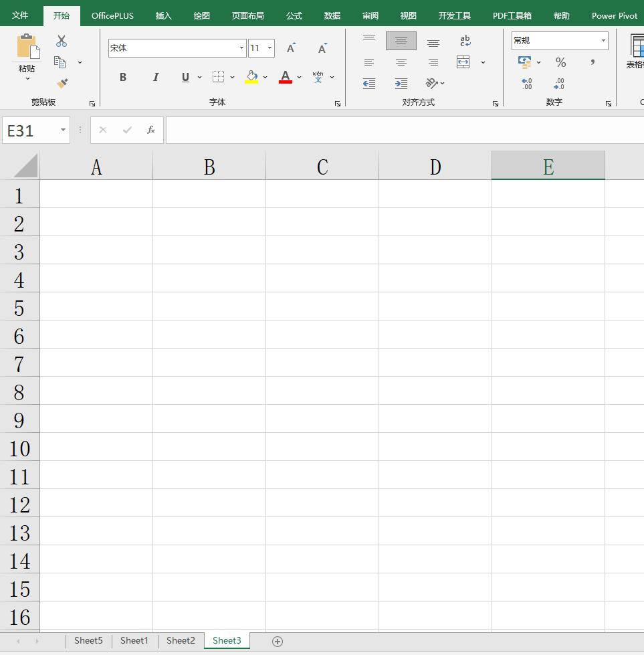Activate the Format Painter brush
Image resolution: width=644 pixels, height=655 pixels.
pos(62,83)
